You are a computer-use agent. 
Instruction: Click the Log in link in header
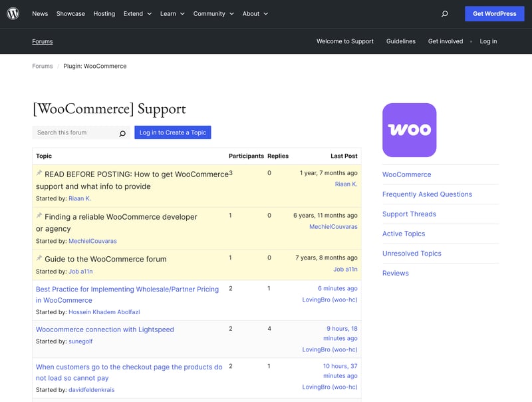pos(488,41)
